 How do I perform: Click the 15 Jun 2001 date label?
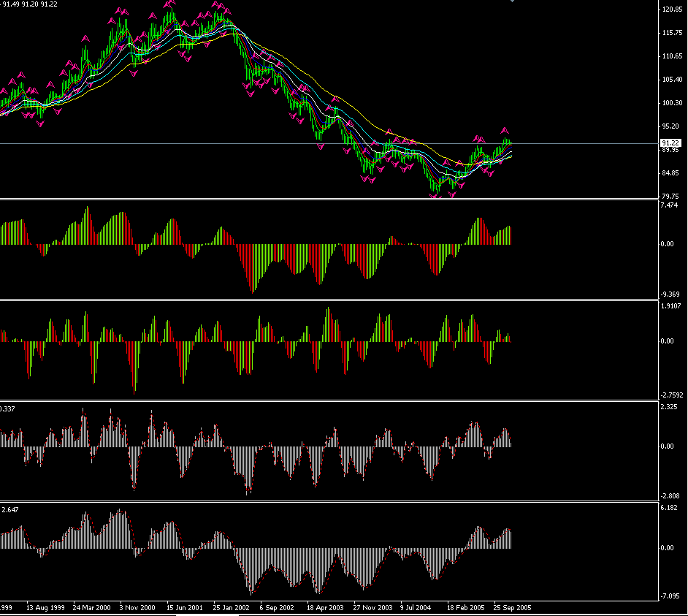[x=185, y=608]
